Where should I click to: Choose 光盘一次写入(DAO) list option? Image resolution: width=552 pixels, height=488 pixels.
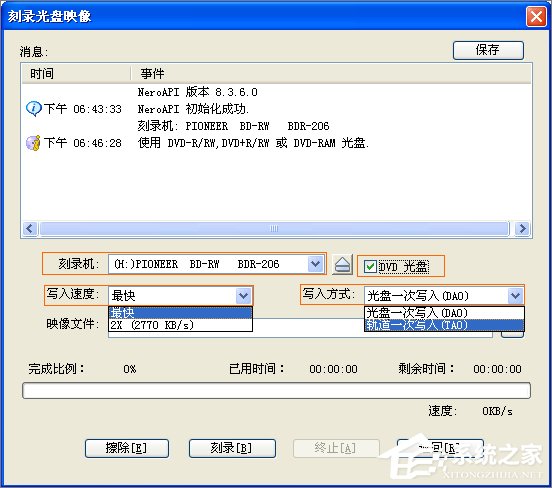pyautogui.click(x=444, y=313)
